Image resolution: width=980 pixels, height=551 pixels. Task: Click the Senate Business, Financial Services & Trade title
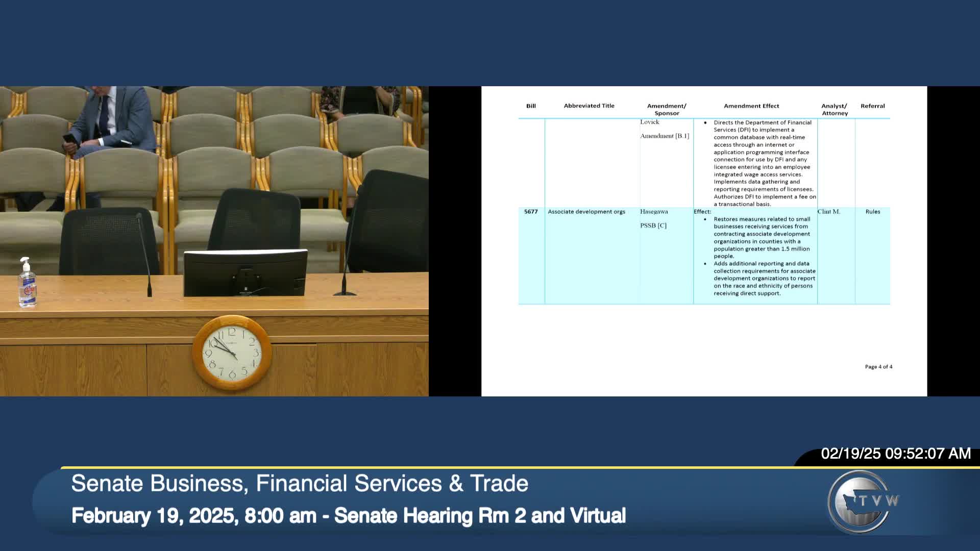coord(300,483)
